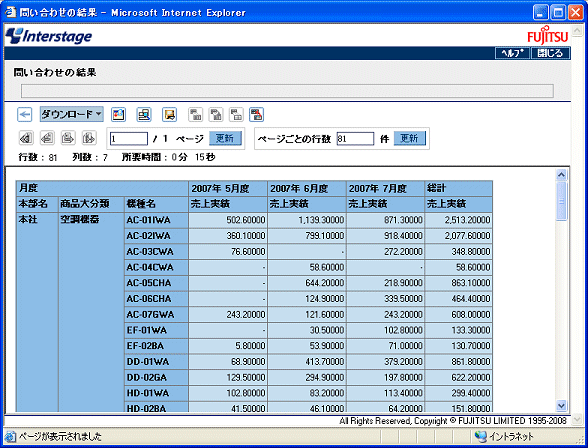Click the next page icon

(x=68, y=138)
